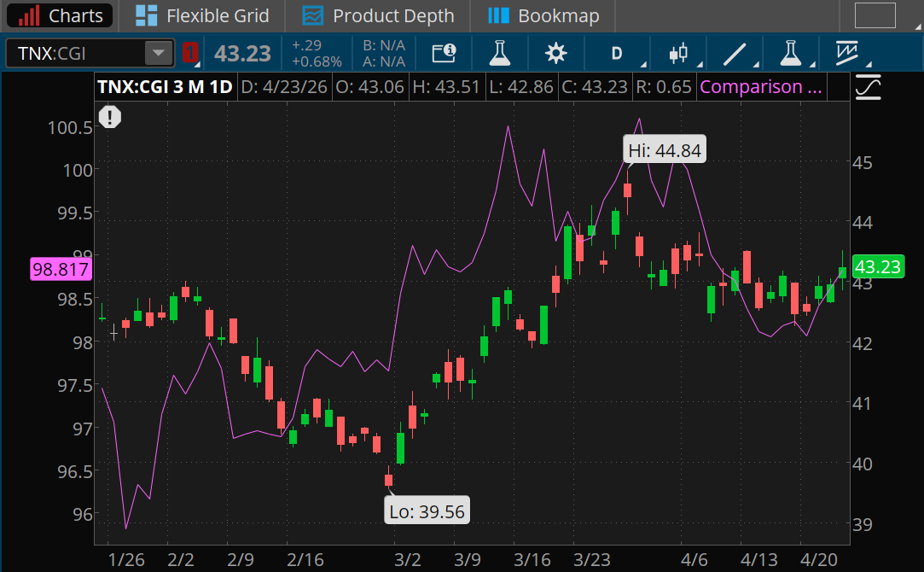Open the corporate actions info icon
Image resolution: width=924 pixels, height=572 pixels.
tap(445, 52)
